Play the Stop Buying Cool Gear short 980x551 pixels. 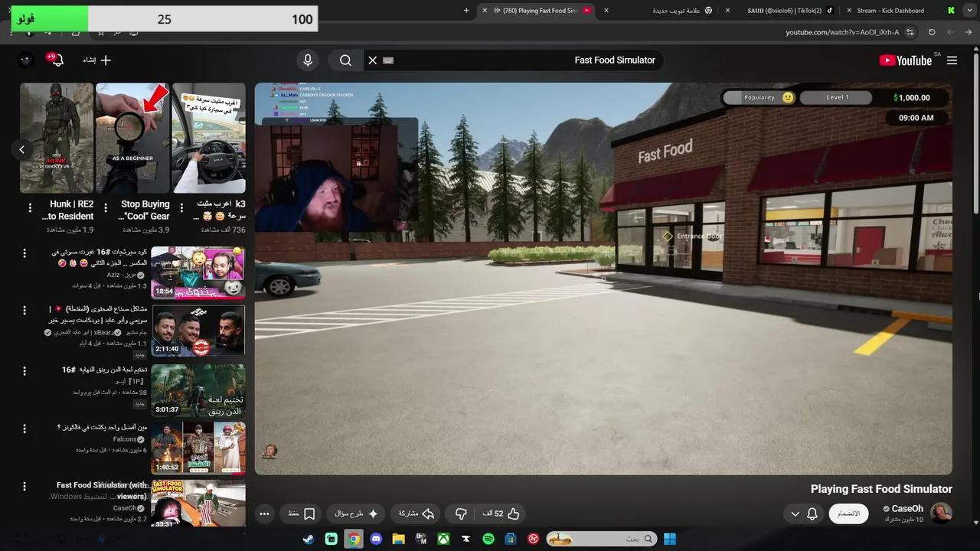132,139
